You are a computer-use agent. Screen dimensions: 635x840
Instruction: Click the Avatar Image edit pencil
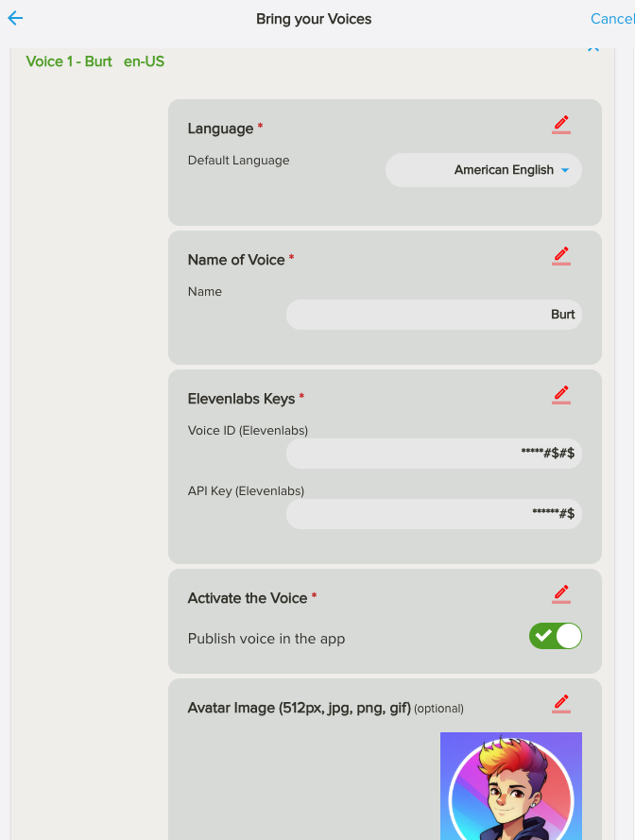(x=561, y=704)
